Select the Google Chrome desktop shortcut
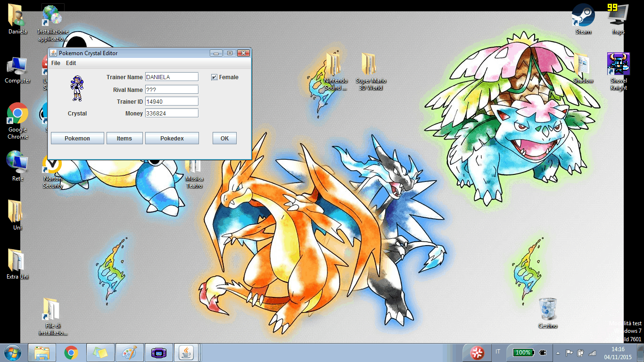644x362 pixels. point(17,121)
